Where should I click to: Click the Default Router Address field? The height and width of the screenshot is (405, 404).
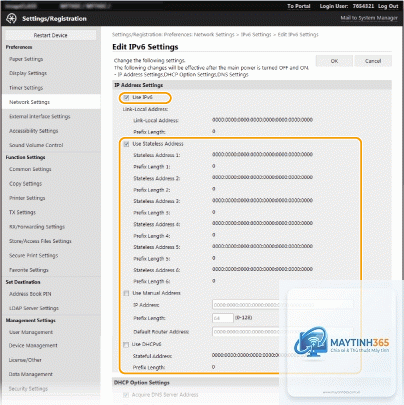(282, 332)
